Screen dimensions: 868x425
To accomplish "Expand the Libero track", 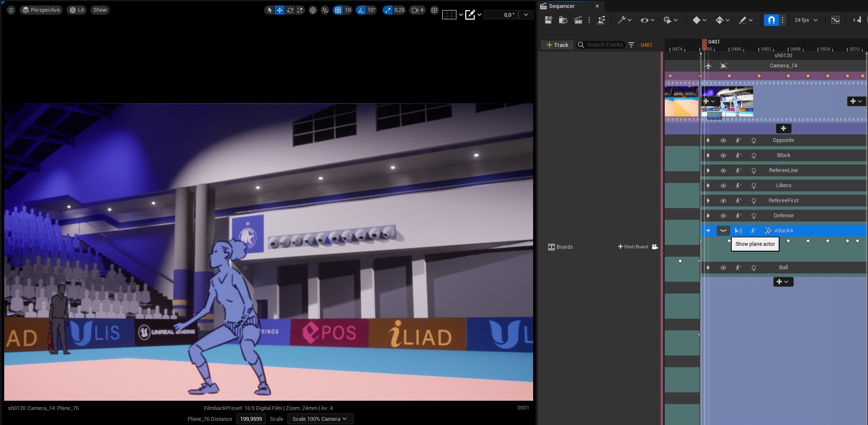I will coord(708,185).
